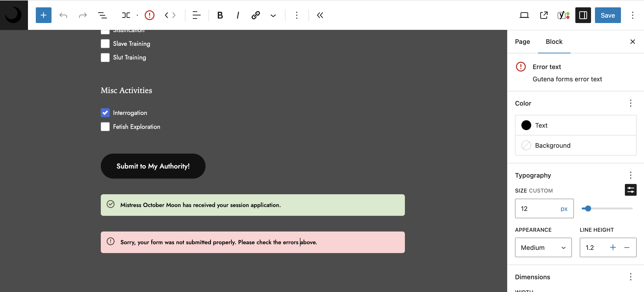Toggle italic formatting
644x292 pixels.
click(x=237, y=15)
